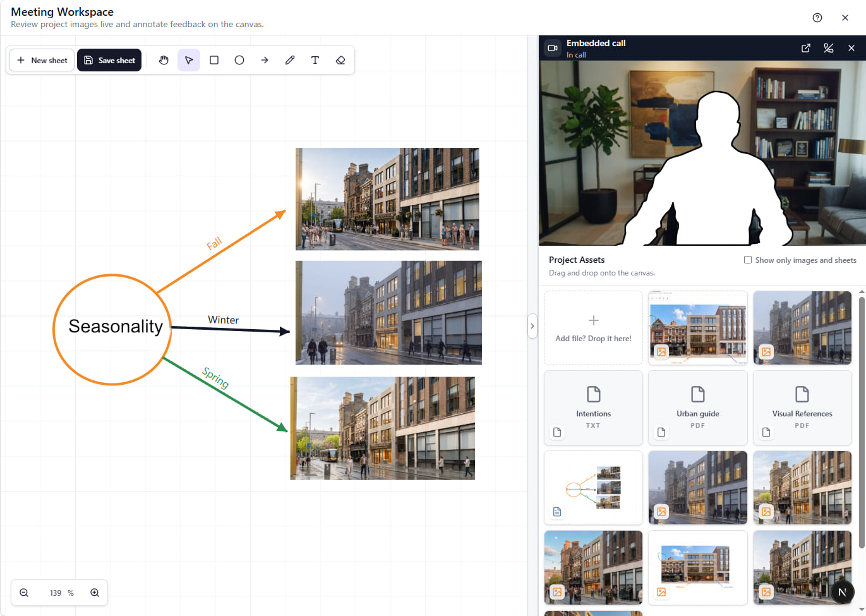Collapse the side panel with chevron handle
Screen dimensions: 866x616
tap(532, 326)
